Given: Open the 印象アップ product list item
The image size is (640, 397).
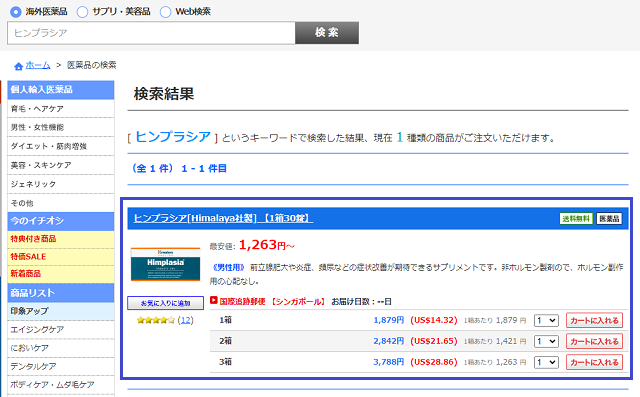Looking at the screenshot, I should tap(61, 311).
